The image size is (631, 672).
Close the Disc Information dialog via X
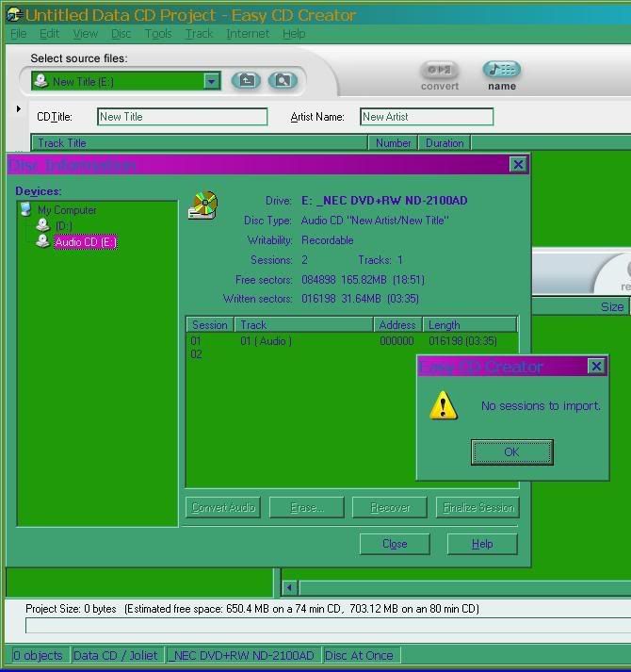518,165
